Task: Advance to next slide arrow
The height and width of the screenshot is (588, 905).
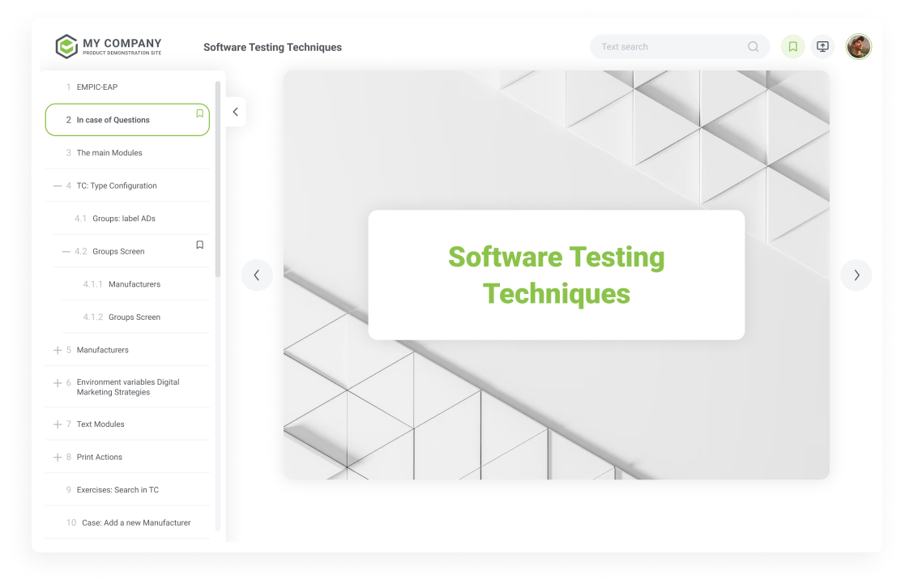Action: coord(856,275)
